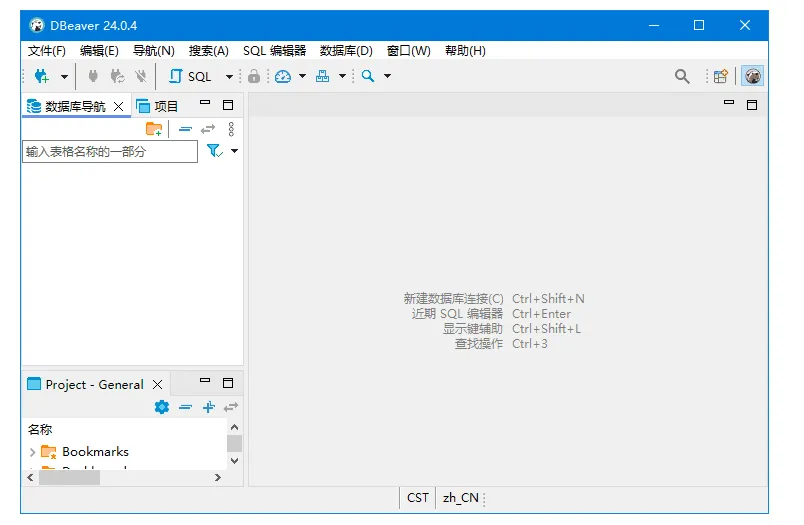Click the blue search magnifier icon

[368, 76]
